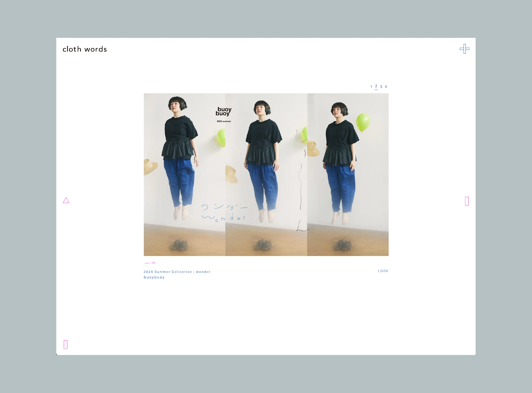Click the pink arrow under the image
This screenshot has height=393, width=532.
[x=150, y=263]
